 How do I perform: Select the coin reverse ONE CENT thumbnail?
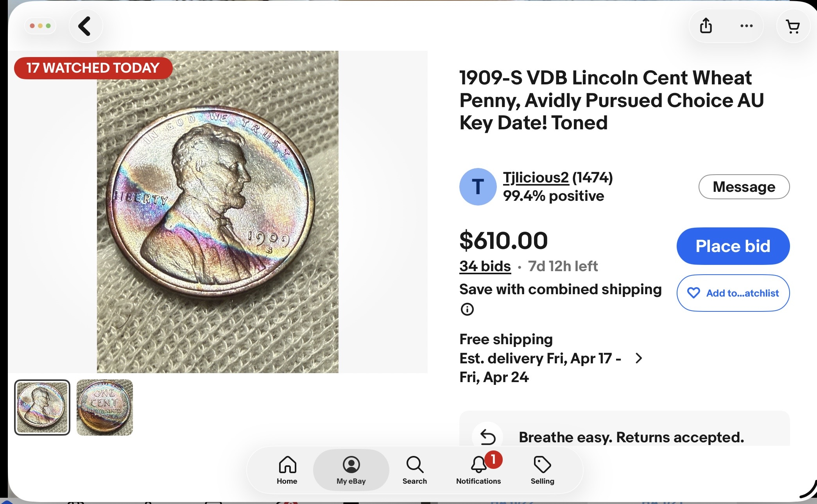click(x=105, y=407)
